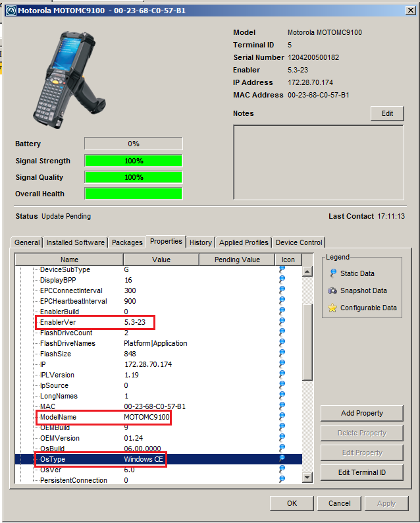Image resolution: width=420 pixels, height=523 pixels.
Task: Click the Edit Property button
Action: tap(361, 453)
